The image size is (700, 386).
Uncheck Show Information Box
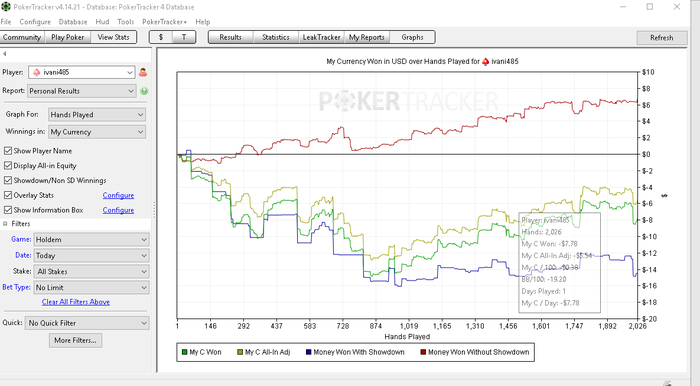point(8,210)
